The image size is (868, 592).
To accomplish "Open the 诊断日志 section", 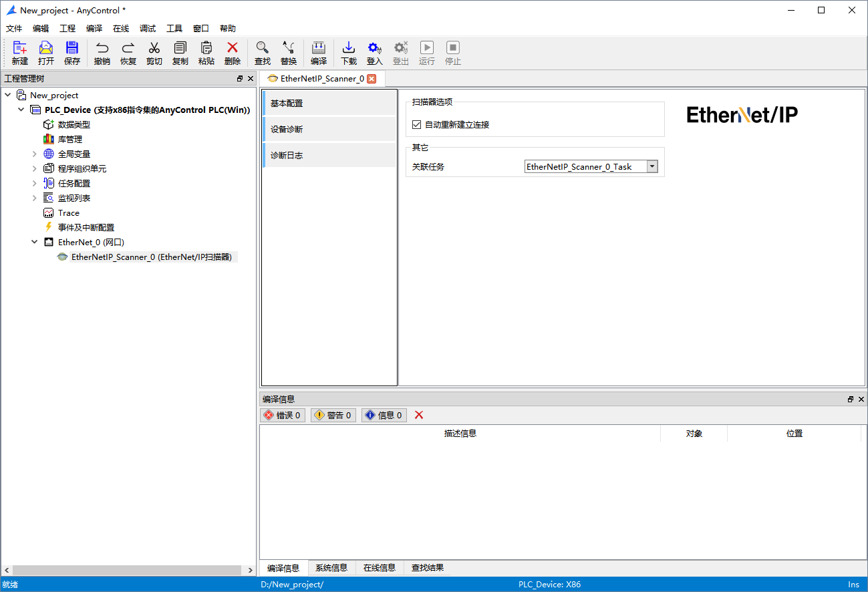I will tap(329, 155).
